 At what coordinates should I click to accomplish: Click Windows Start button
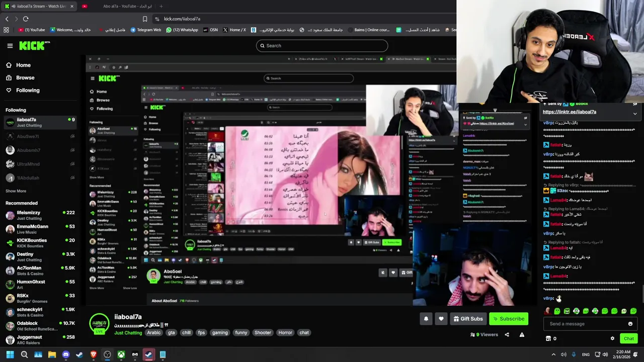pos(10,354)
